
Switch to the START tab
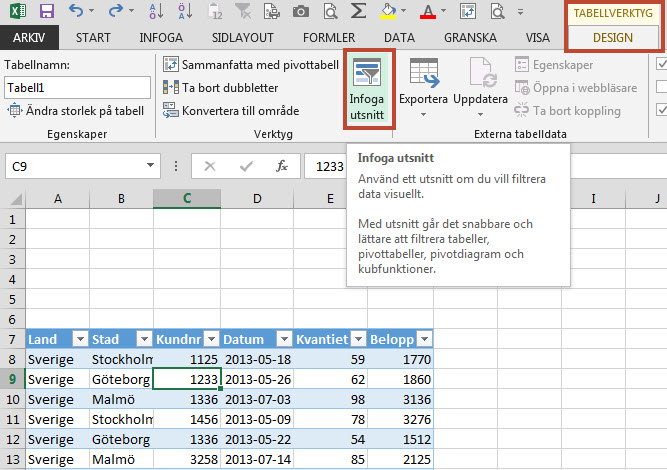click(93, 37)
